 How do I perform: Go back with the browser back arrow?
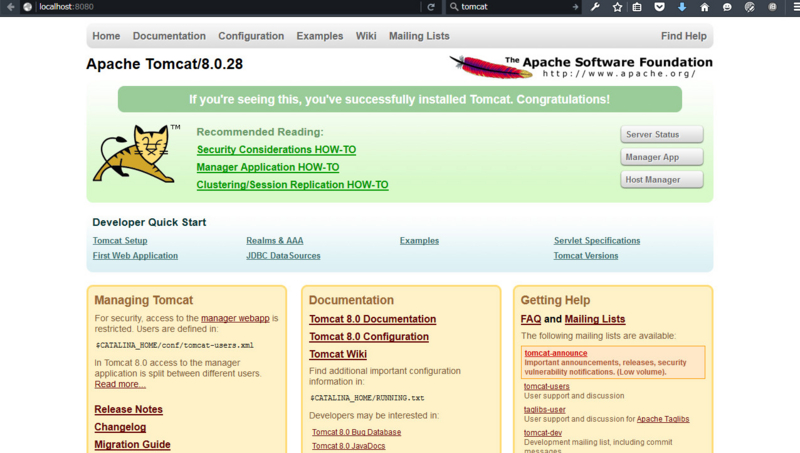(11, 7)
